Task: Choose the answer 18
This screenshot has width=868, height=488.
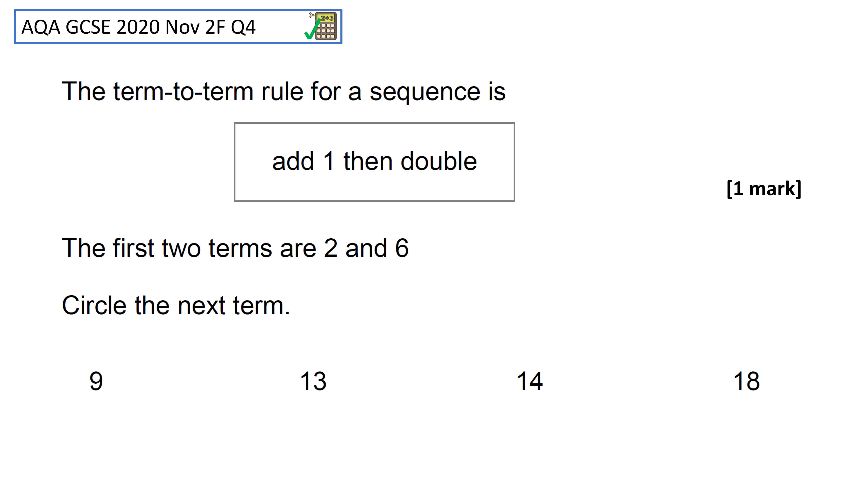Action: [x=746, y=381]
